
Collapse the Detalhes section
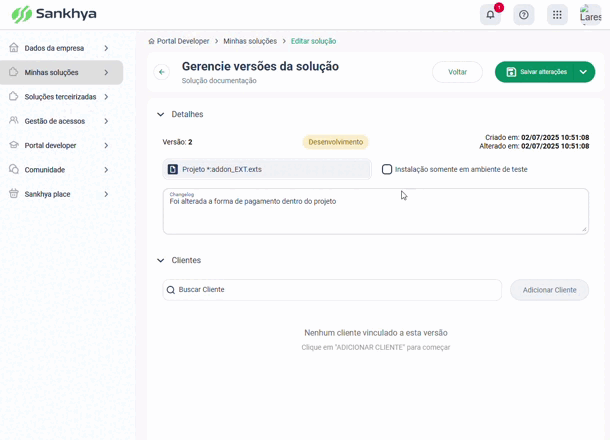coord(160,114)
